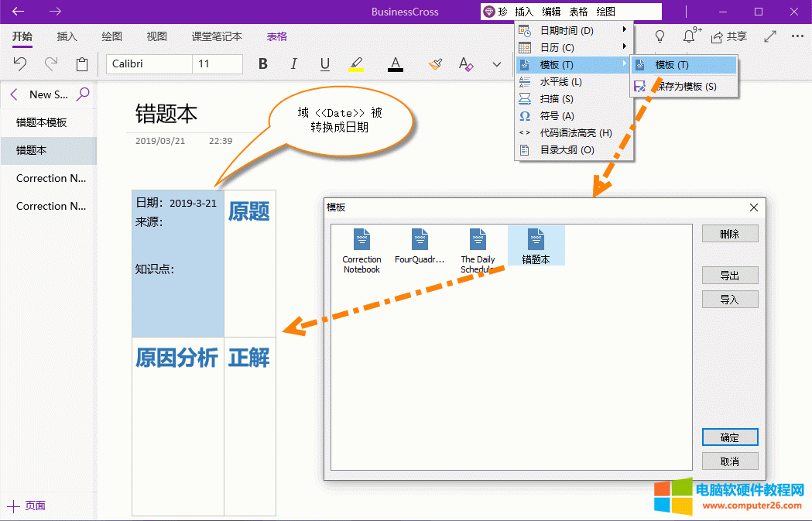Screen dimensions: 812x521
Task: Toggle Italic formatting
Action: pos(293,64)
